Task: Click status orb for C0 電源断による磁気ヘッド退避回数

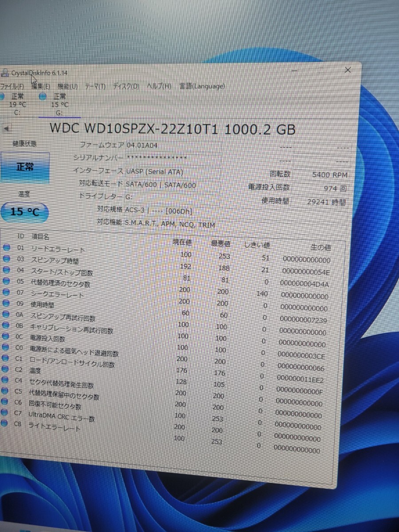Action: [x=5, y=347]
